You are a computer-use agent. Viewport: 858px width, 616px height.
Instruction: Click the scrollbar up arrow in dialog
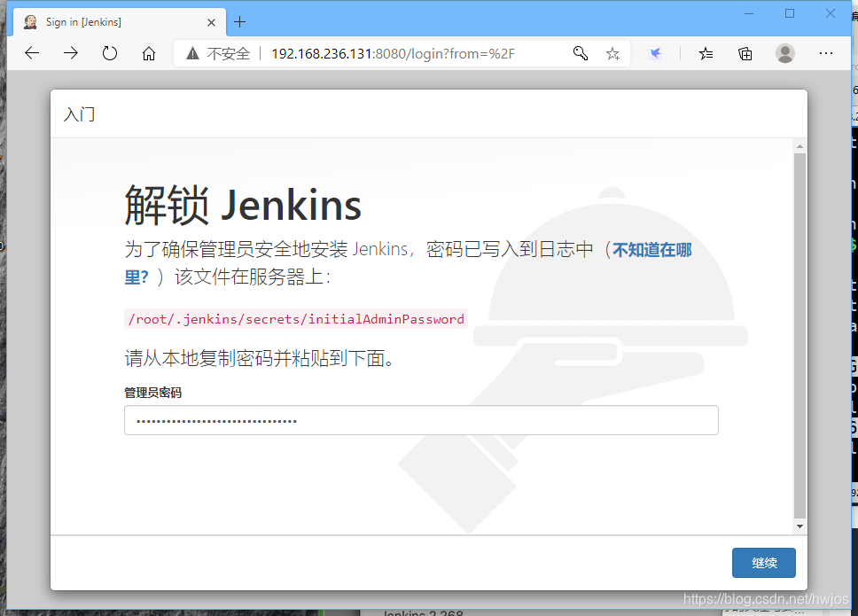tap(800, 146)
